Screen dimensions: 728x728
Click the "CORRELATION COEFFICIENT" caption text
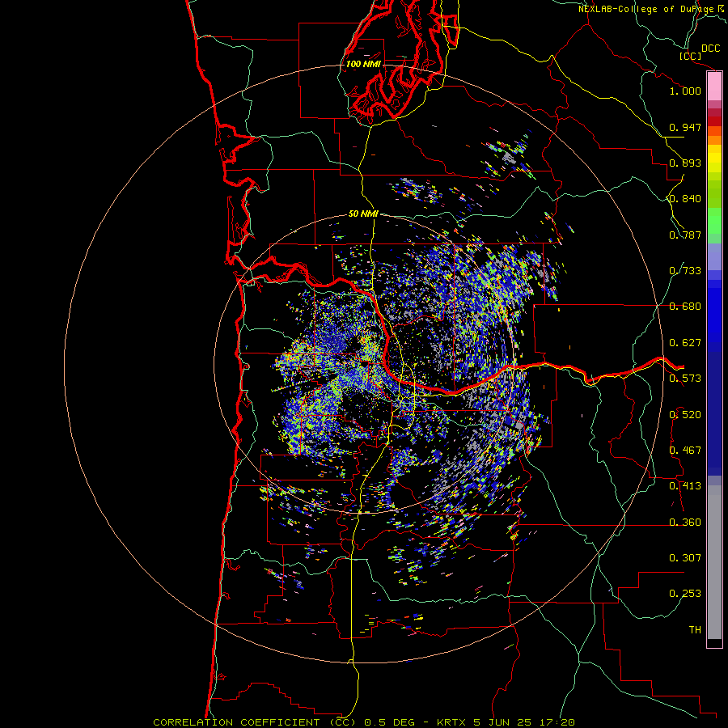tap(236, 722)
